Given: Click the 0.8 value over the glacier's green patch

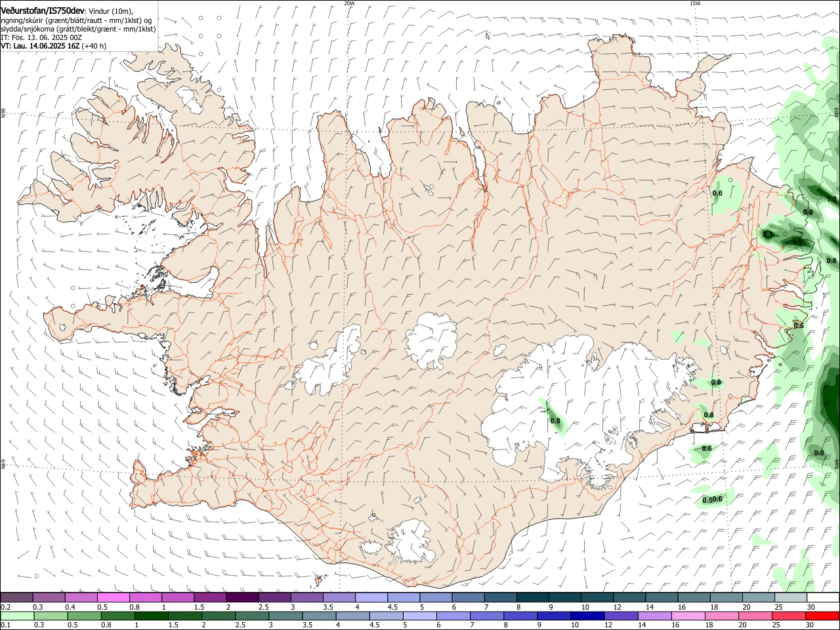Looking at the screenshot, I should tap(555, 421).
